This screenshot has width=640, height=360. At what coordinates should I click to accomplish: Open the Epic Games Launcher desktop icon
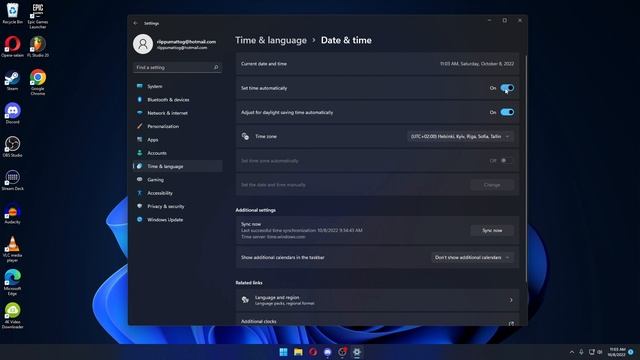pyautogui.click(x=38, y=16)
